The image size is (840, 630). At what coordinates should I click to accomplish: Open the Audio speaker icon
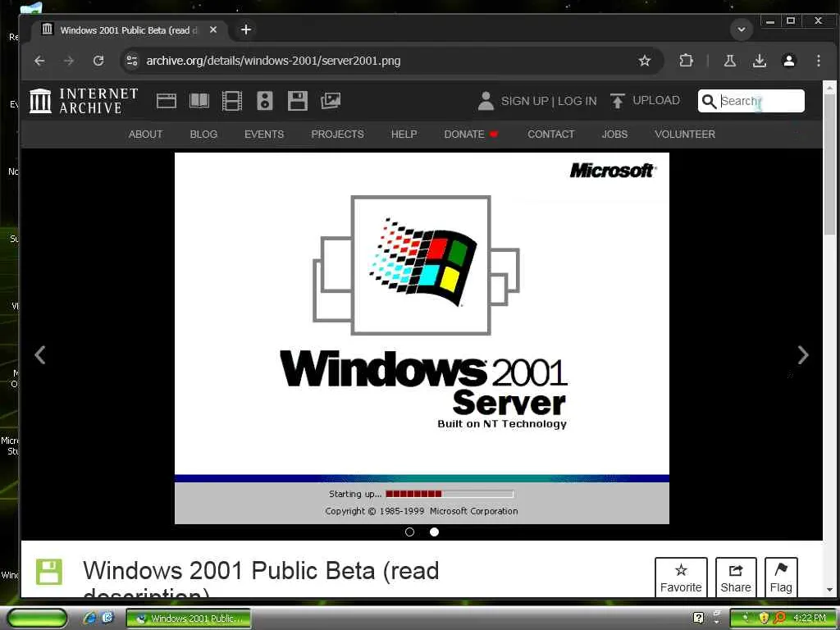(x=265, y=101)
